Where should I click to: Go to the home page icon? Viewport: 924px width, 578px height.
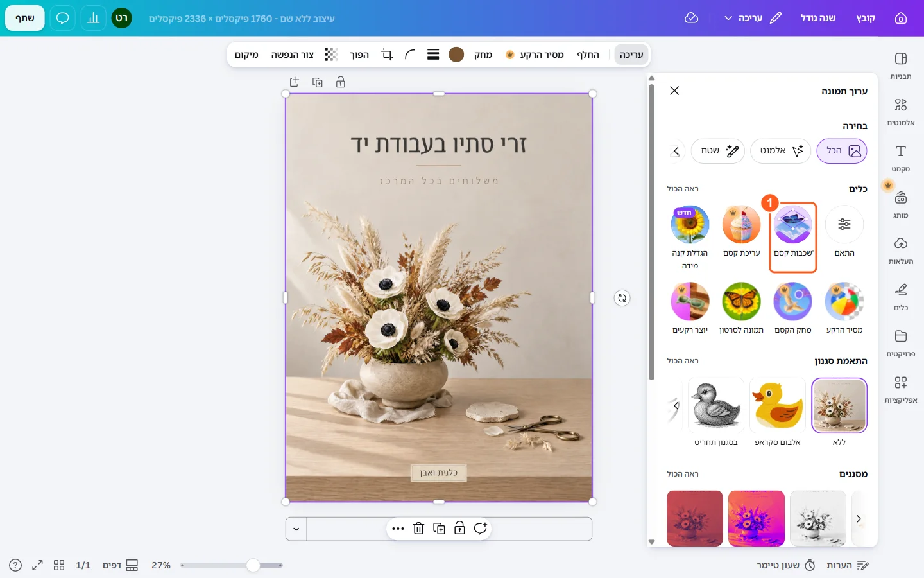[x=901, y=18]
